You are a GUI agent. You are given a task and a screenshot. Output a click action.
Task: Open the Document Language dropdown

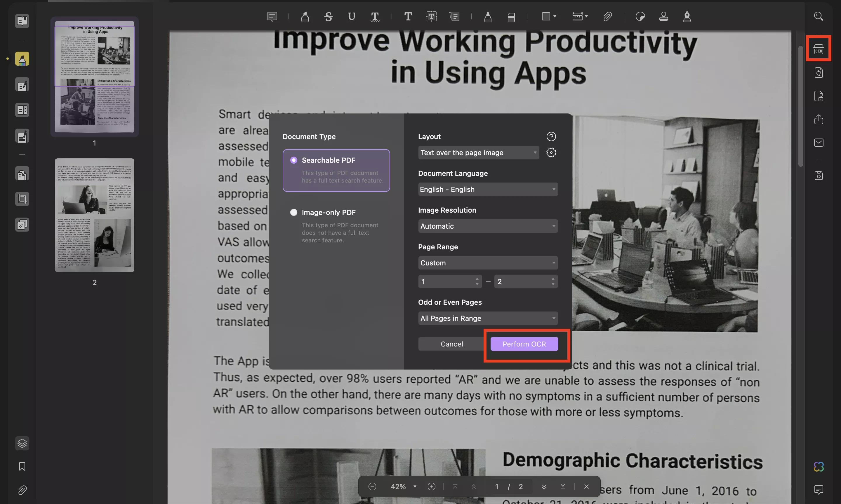[488, 190]
